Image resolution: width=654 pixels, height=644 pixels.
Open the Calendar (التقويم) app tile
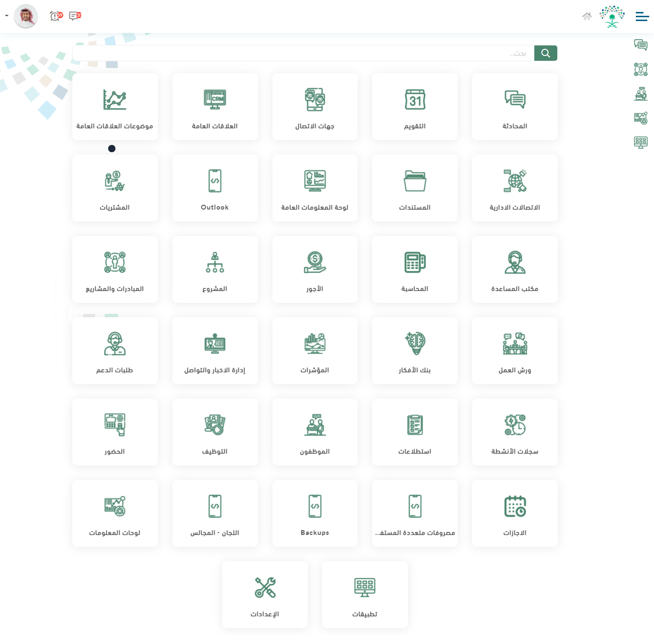[x=415, y=107]
